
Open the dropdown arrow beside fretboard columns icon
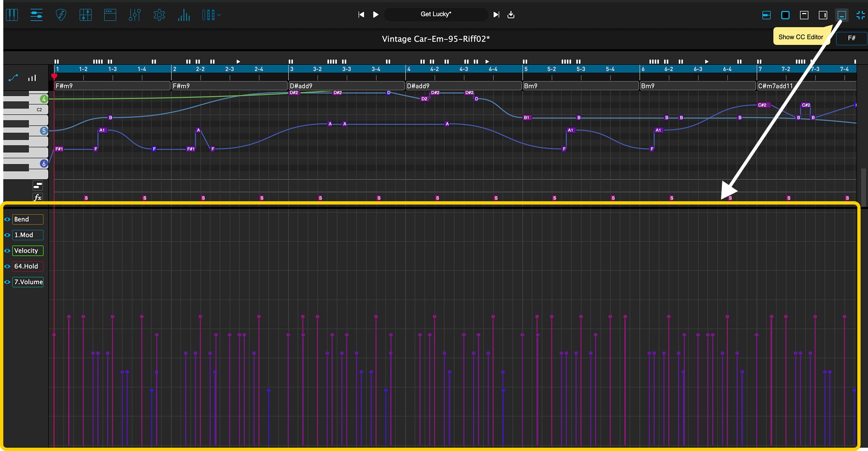219,15
